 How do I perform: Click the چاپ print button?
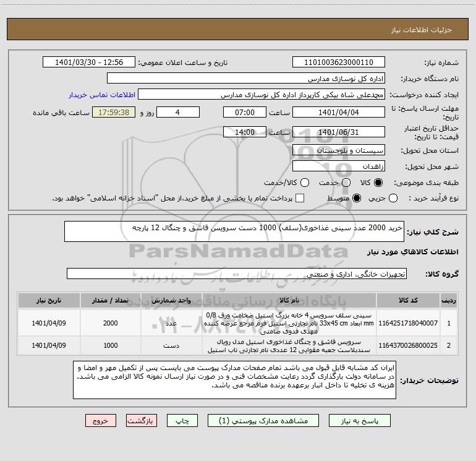coord(182,421)
